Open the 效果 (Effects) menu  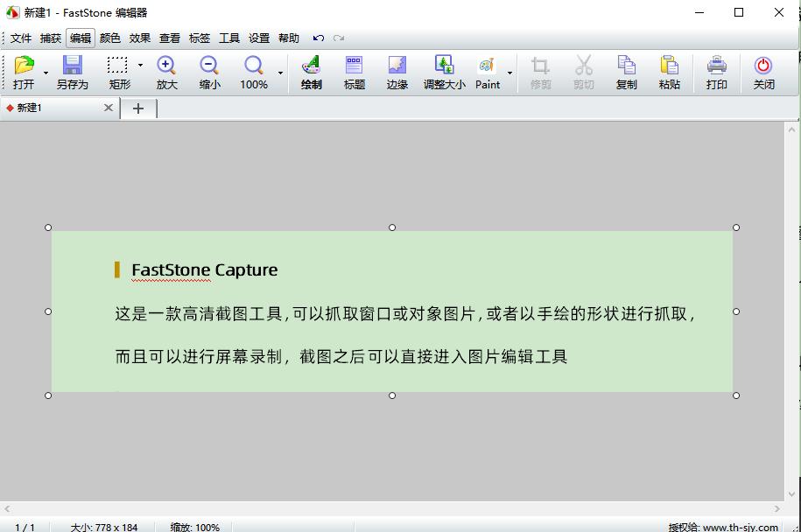click(138, 38)
